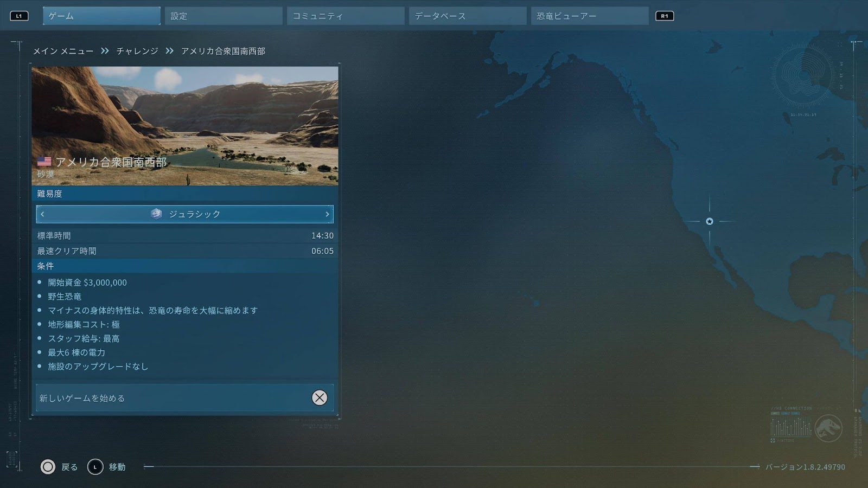Select previous difficulty with left arrow

click(x=42, y=214)
